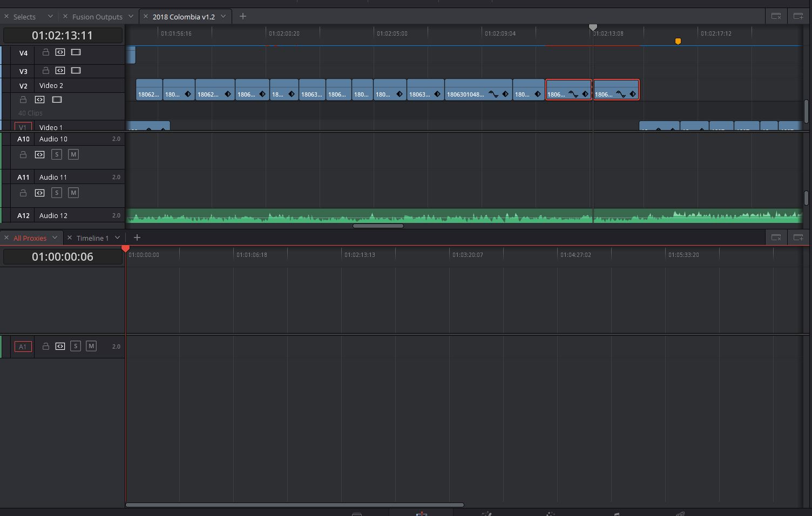The width and height of the screenshot is (812, 516).
Task: Lock the Audio 10 track
Action: [23, 155]
